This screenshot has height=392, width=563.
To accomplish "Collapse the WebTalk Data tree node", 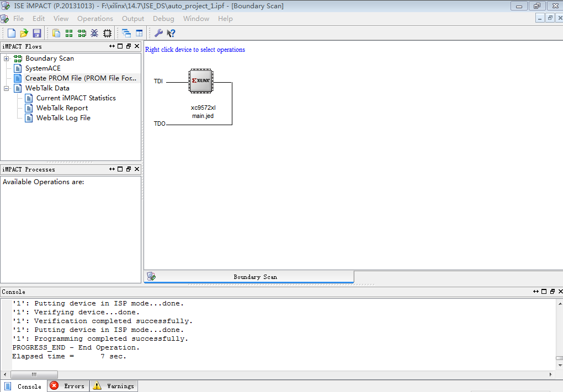I will (x=6, y=88).
